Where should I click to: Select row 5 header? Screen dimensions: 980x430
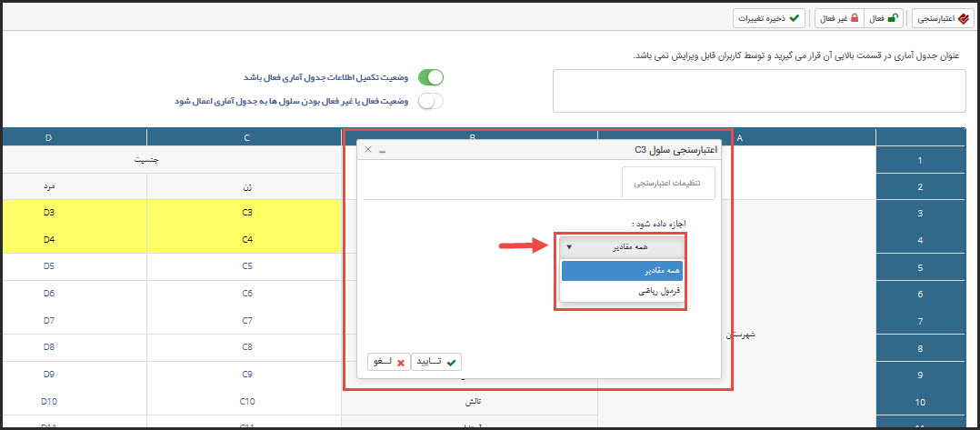[920, 269]
